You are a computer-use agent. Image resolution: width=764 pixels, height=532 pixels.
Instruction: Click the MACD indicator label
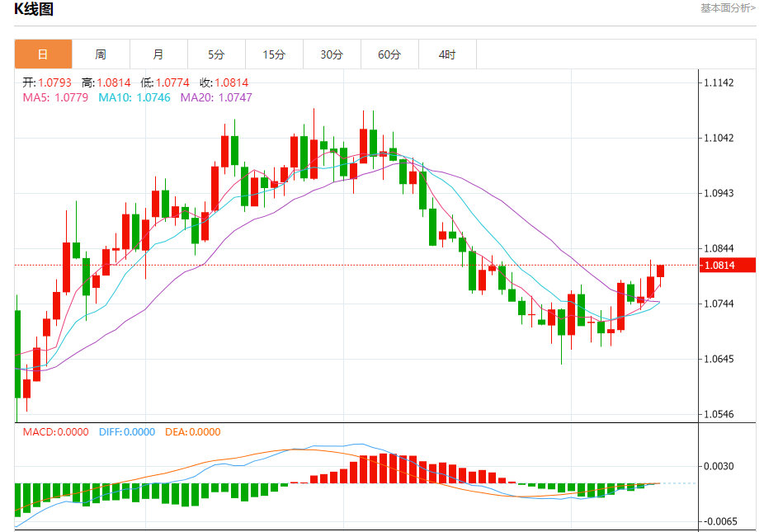pyautogui.click(x=55, y=432)
